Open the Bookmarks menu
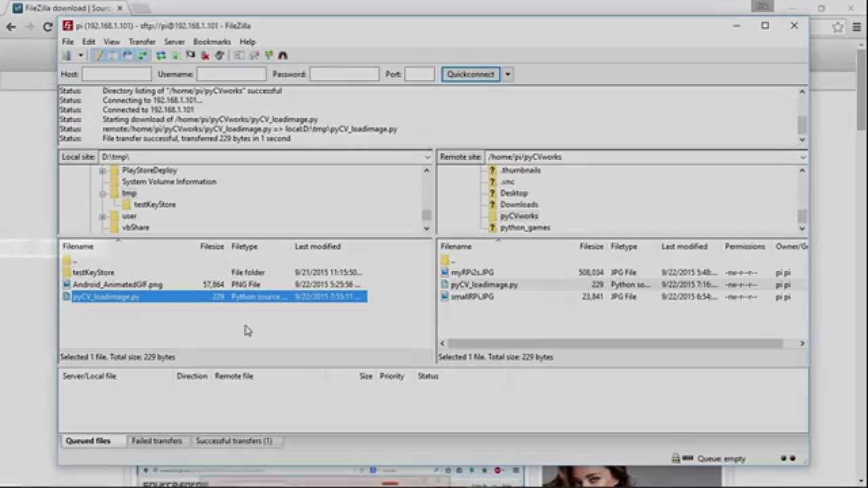868x488 pixels. click(212, 41)
